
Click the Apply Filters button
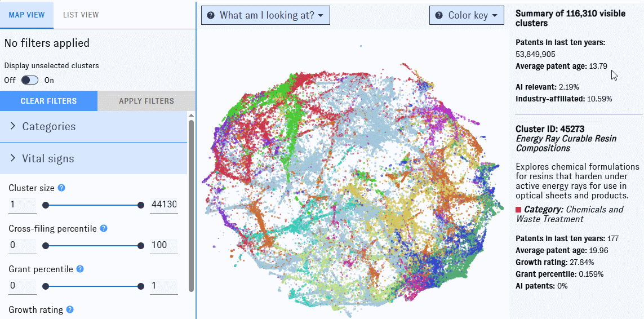(146, 101)
